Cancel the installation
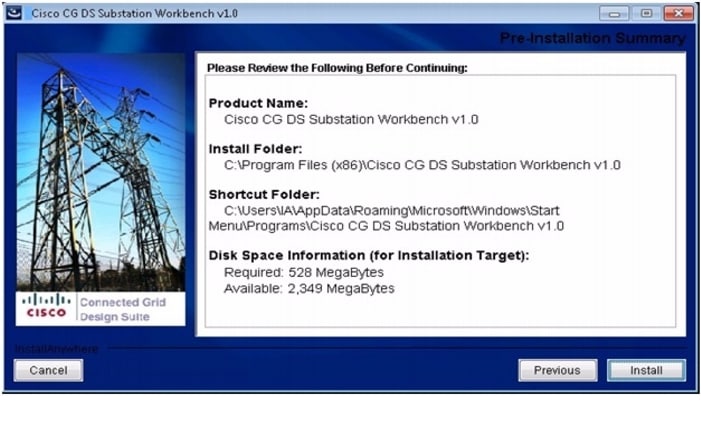Image resolution: width=701 pixels, height=432 pixels. click(48, 370)
